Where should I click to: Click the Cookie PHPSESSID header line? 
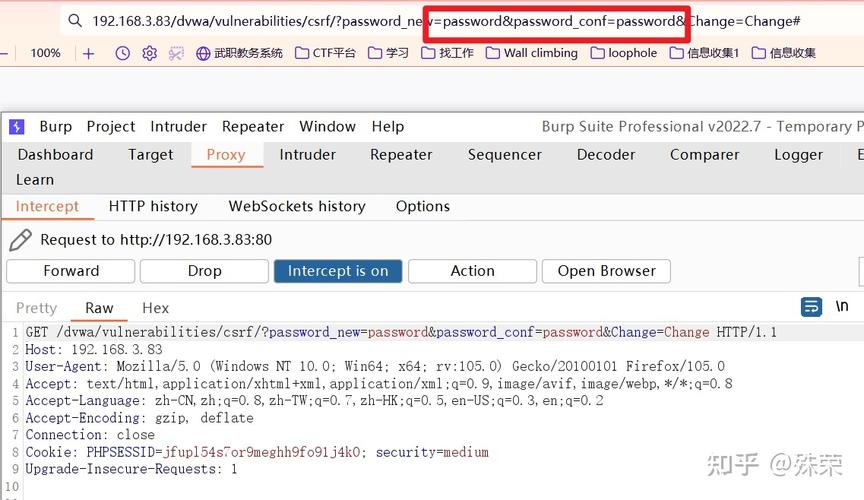[x=257, y=452]
